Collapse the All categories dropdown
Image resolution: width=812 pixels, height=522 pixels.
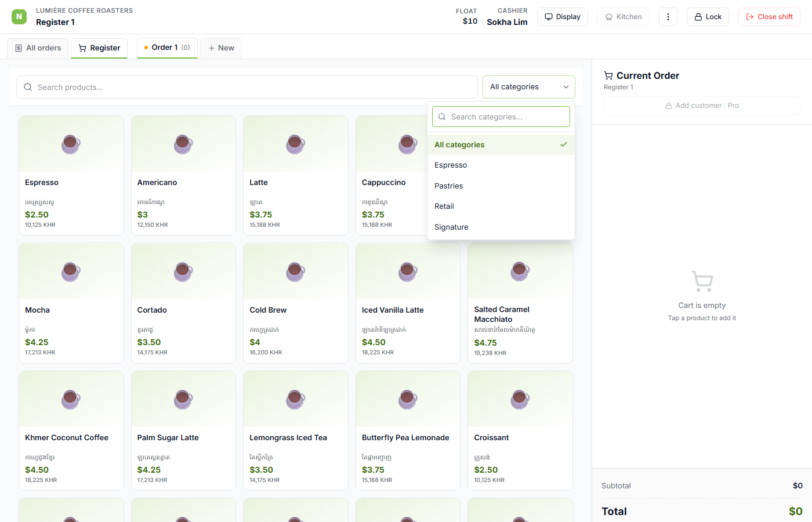tap(529, 87)
